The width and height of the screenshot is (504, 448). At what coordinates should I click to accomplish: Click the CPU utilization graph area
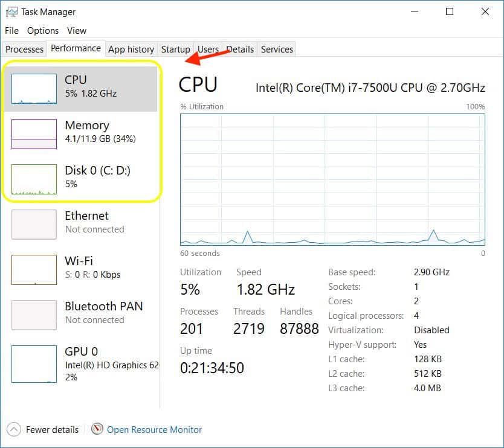[x=332, y=179]
